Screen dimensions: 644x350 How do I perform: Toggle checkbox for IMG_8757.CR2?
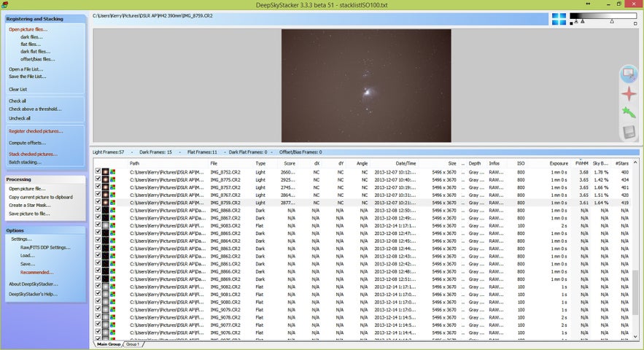98,187
